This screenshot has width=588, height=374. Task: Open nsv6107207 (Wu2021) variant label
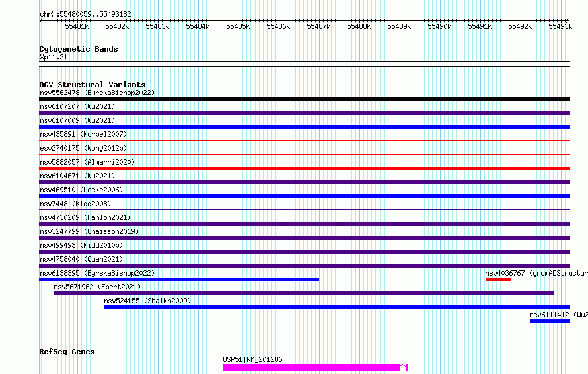tap(77, 106)
